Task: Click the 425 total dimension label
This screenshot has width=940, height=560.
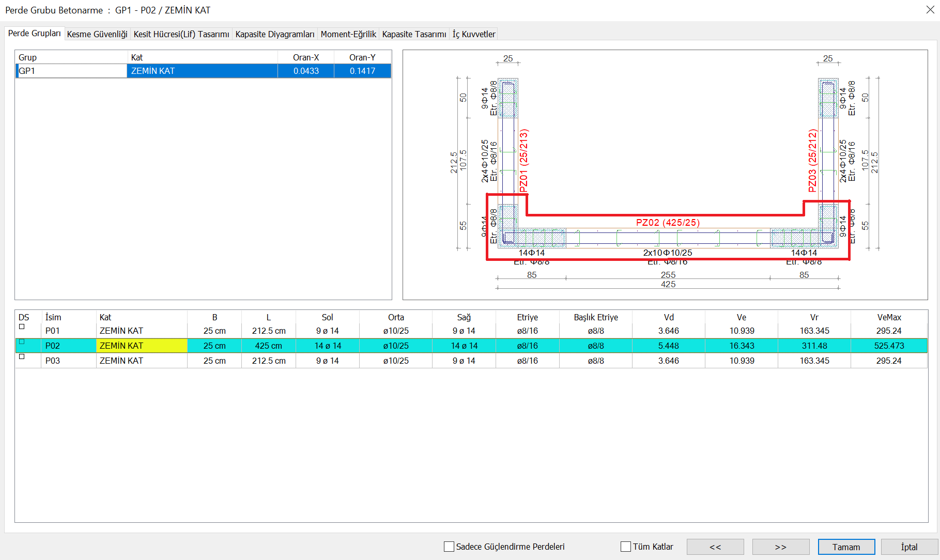Action: click(x=668, y=284)
